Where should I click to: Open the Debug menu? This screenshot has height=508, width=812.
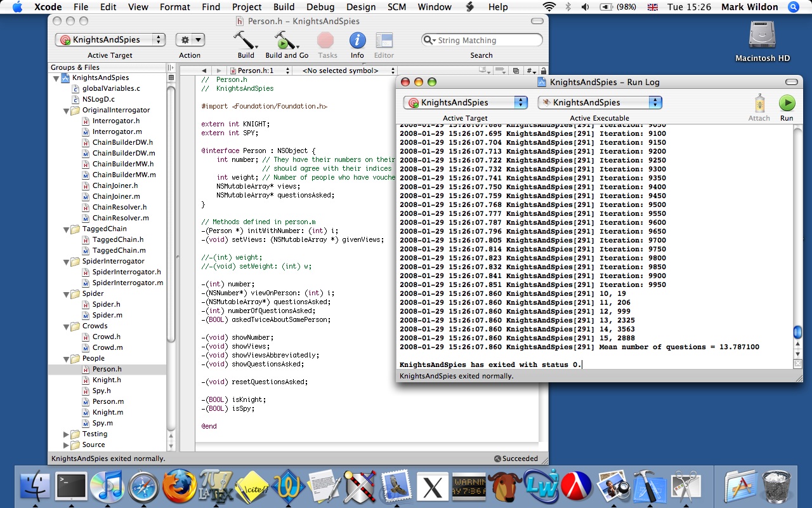click(320, 7)
